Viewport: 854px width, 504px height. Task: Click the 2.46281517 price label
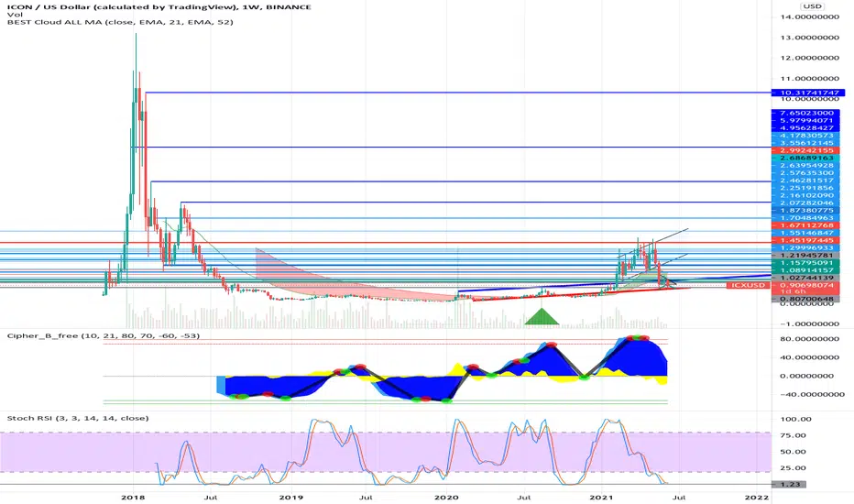click(x=805, y=181)
